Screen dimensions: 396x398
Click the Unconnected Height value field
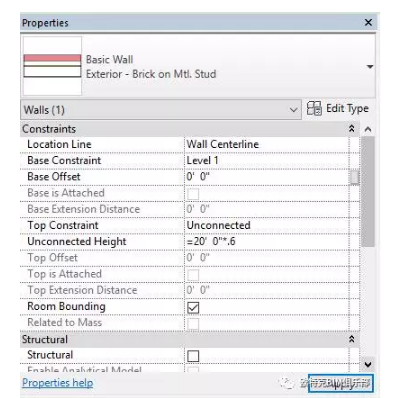[x=267, y=241]
